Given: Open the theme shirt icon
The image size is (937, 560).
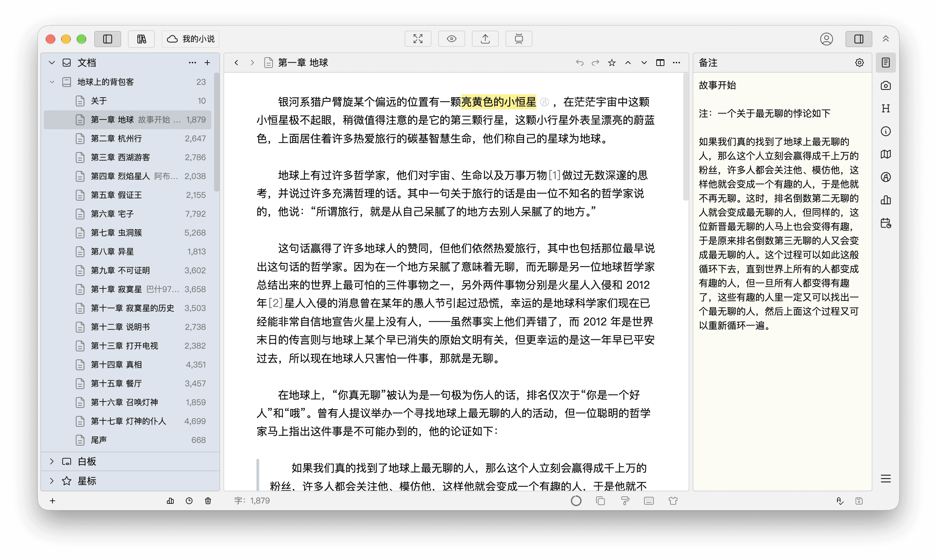Looking at the screenshot, I should click(673, 501).
